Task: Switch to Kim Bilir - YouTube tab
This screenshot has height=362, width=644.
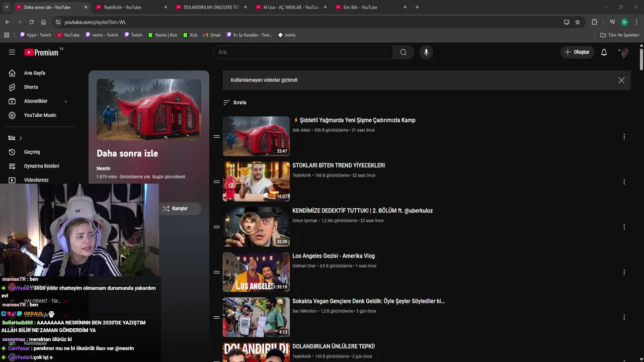Action: click(371, 7)
